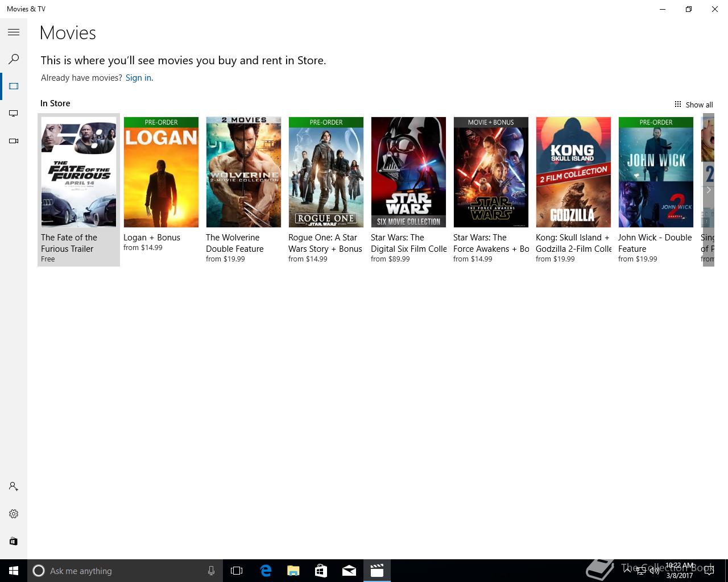Click 'Star Wars: The Force Awakens' title text
The image size is (728, 582).
(x=491, y=243)
